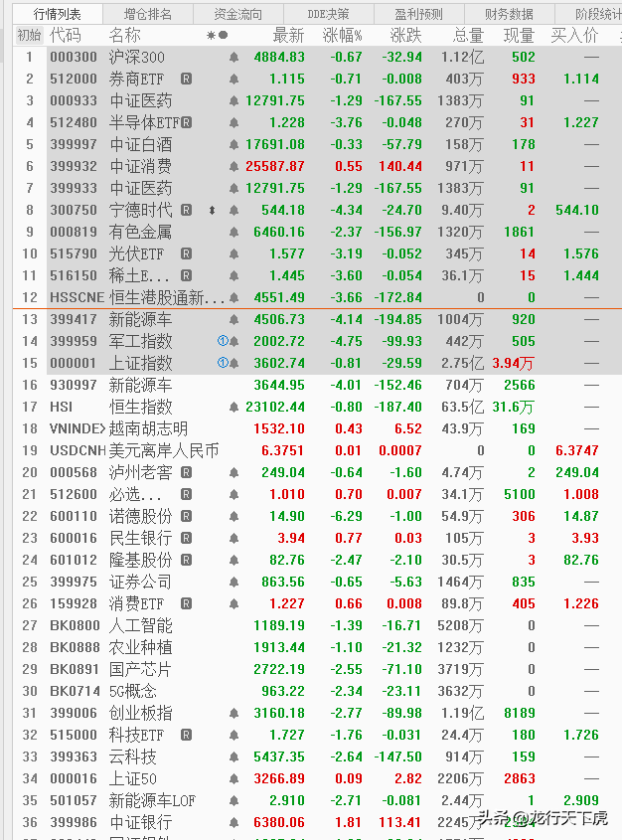Click the bell icon for 恒生指数
The width and height of the screenshot is (622, 840).
coord(233,408)
